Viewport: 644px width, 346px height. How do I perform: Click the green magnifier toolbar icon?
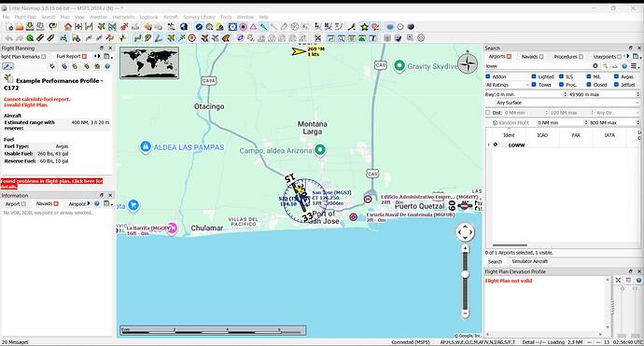(x=30, y=37)
